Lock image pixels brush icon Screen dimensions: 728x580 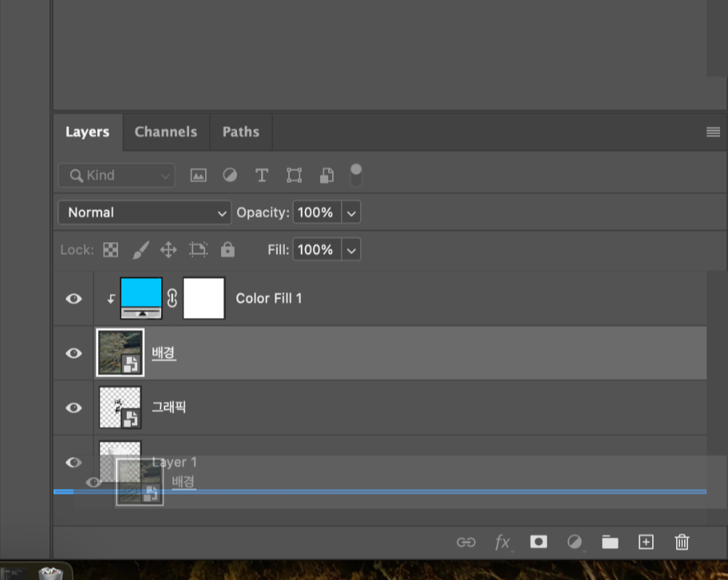click(140, 250)
